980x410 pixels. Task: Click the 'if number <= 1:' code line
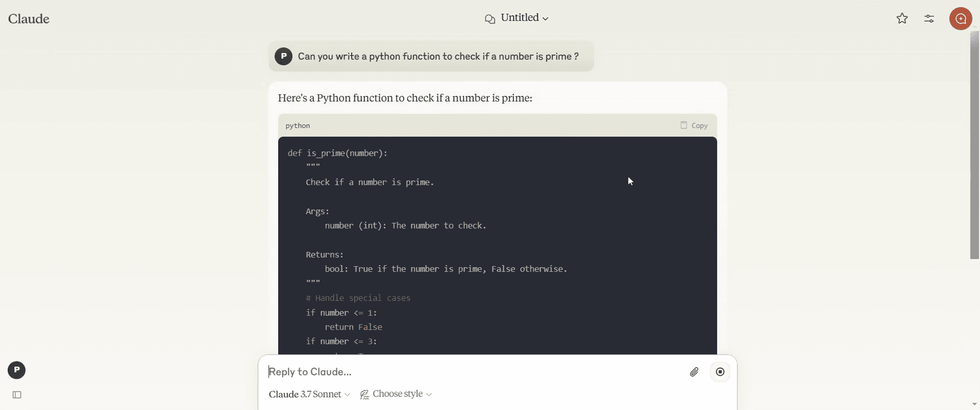(341, 313)
